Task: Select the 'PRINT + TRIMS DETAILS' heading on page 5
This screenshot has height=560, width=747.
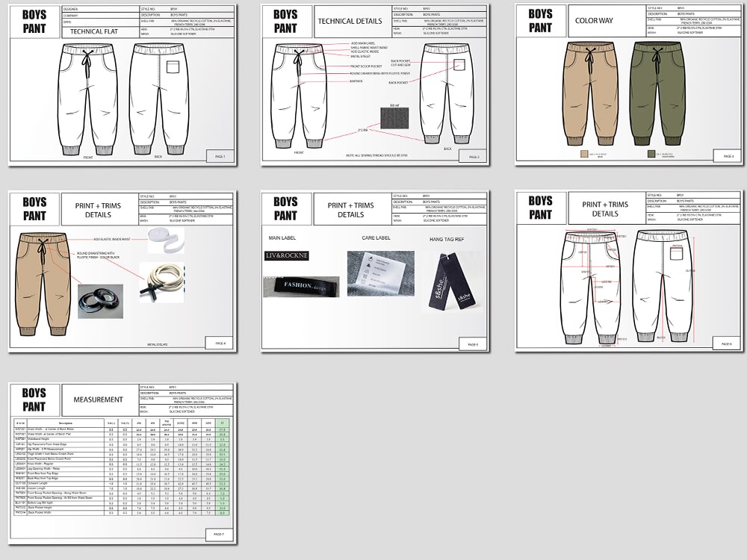Action: [350, 210]
